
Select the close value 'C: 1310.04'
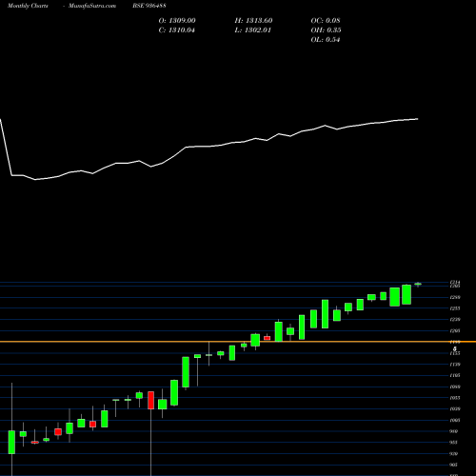[177, 30]
